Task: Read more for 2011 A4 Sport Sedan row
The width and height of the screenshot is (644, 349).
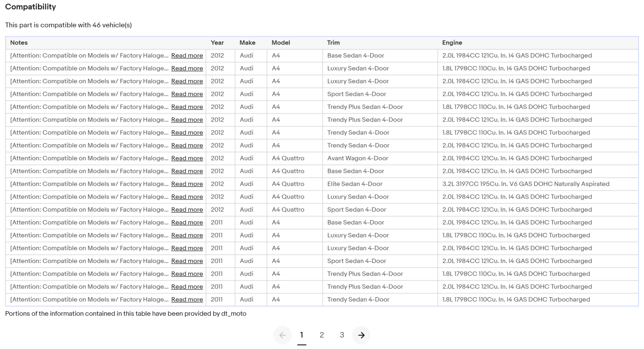Action: pyautogui.click(x=187, y=261)
